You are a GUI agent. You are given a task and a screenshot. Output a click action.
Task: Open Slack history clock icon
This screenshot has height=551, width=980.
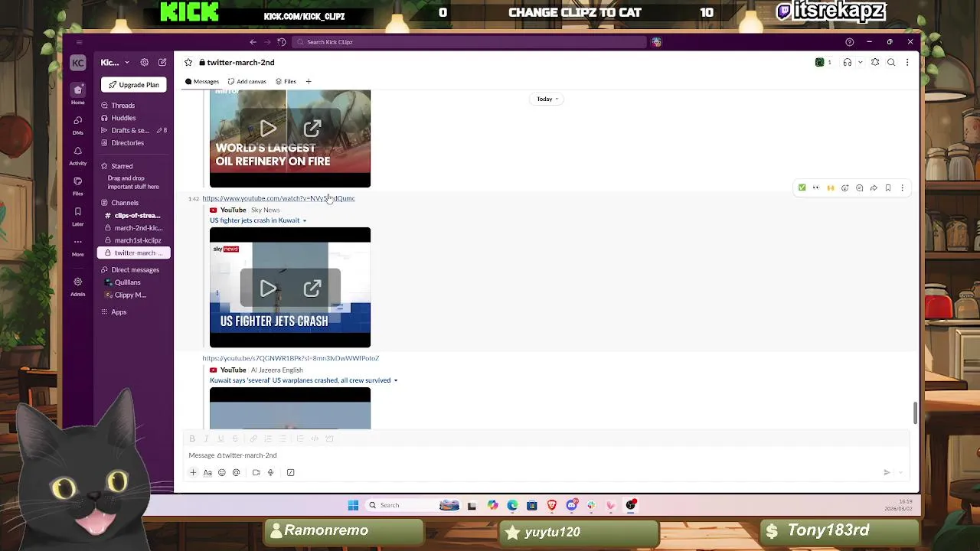[282, 42]
